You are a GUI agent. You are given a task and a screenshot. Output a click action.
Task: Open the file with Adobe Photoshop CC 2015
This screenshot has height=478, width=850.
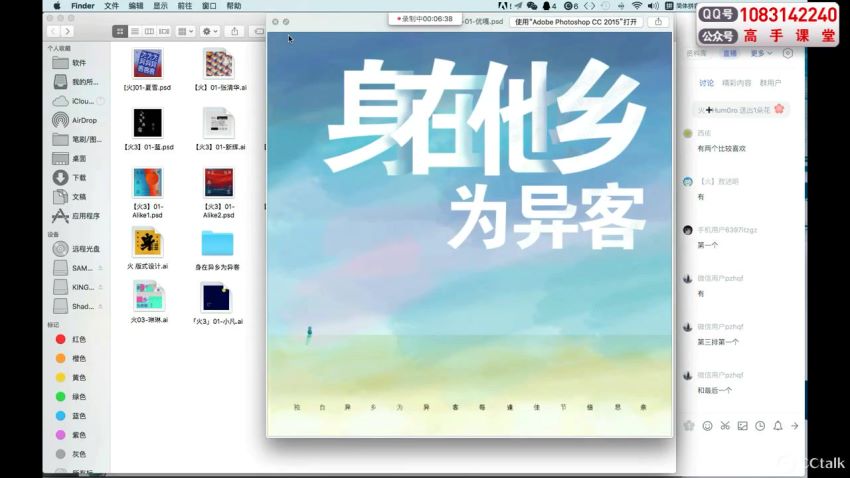point(576,22)
